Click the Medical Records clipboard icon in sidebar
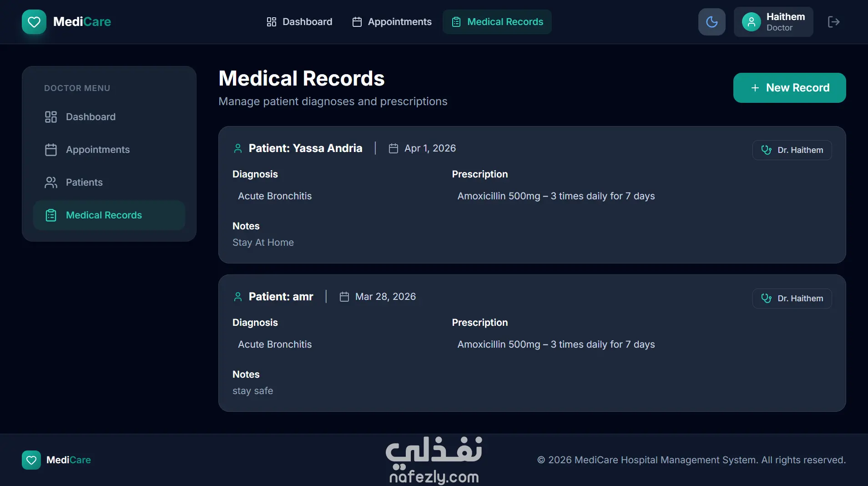 point(51,215)
